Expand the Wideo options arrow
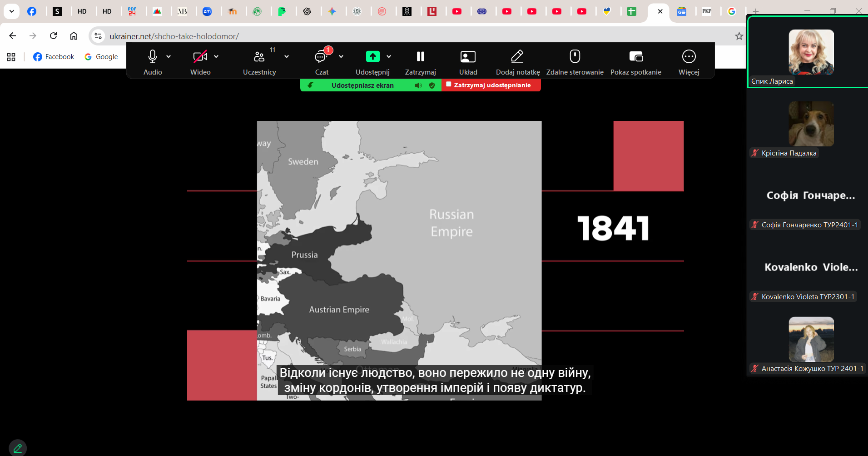This screenshot has height=456, width=868. point(216,56)
